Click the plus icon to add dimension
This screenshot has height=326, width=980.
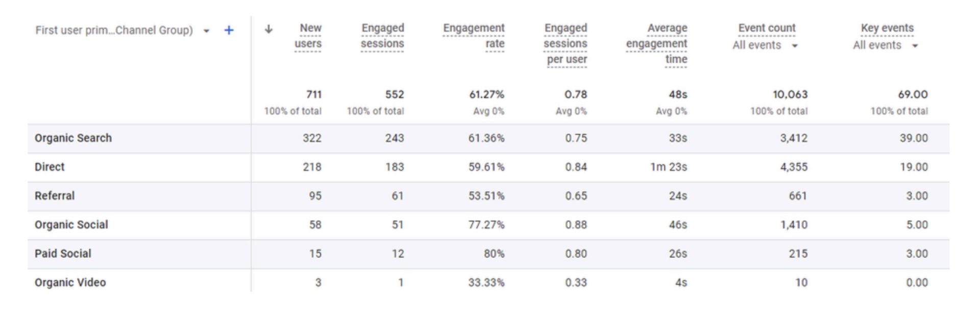tap(229, 31)
